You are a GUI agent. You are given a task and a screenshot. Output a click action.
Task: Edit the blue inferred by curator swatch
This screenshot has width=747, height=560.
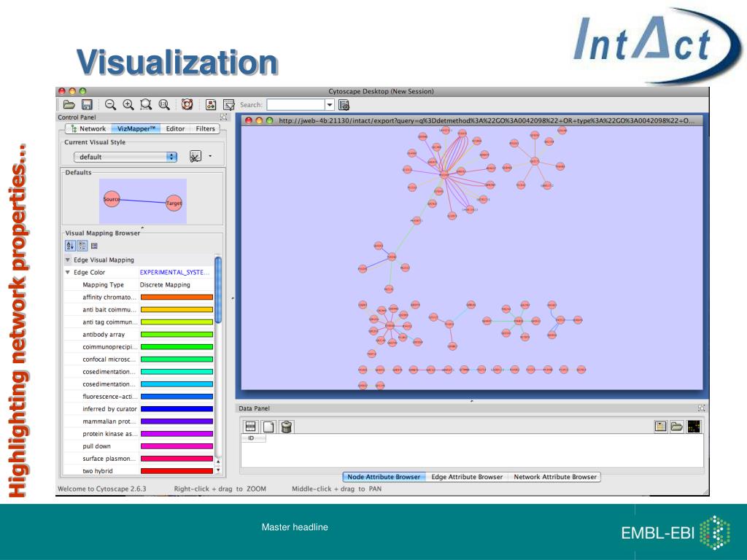(177, 409)
